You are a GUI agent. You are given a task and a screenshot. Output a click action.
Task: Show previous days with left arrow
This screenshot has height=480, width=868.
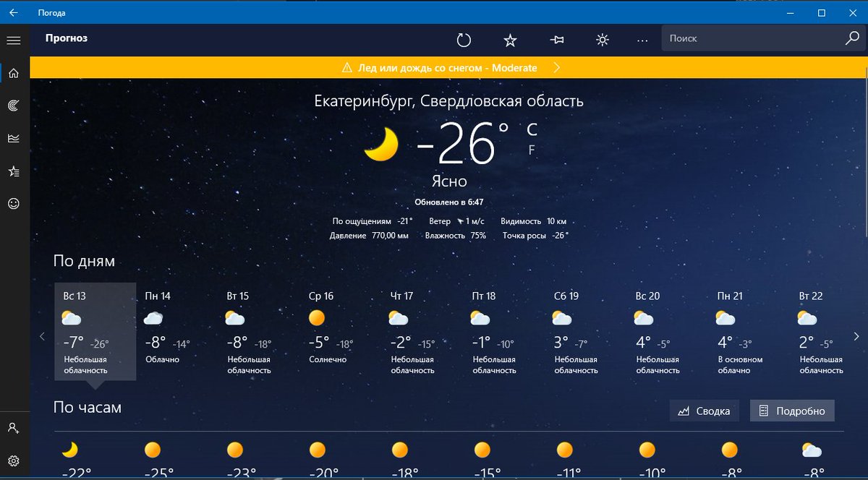click(42, 336)
